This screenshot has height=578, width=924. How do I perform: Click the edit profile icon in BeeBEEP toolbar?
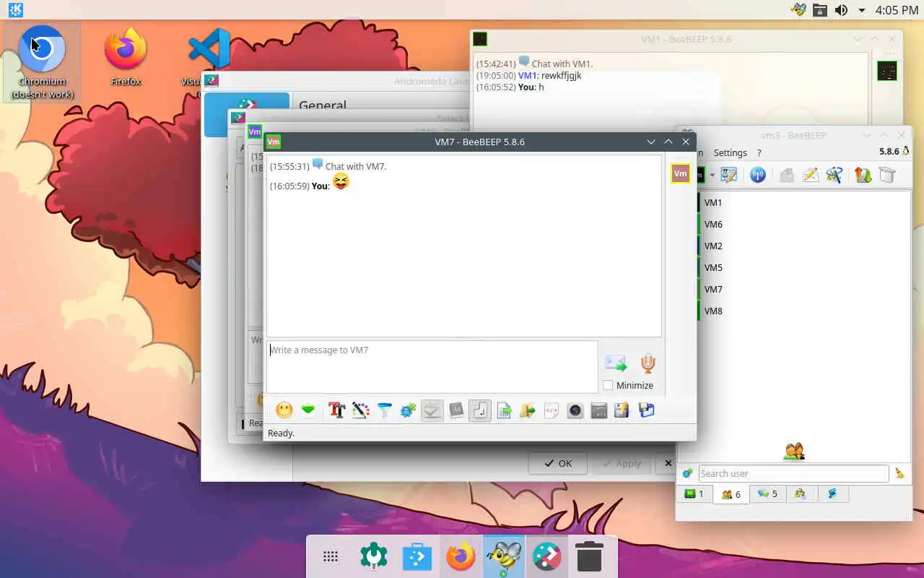[x=729, y=175]
